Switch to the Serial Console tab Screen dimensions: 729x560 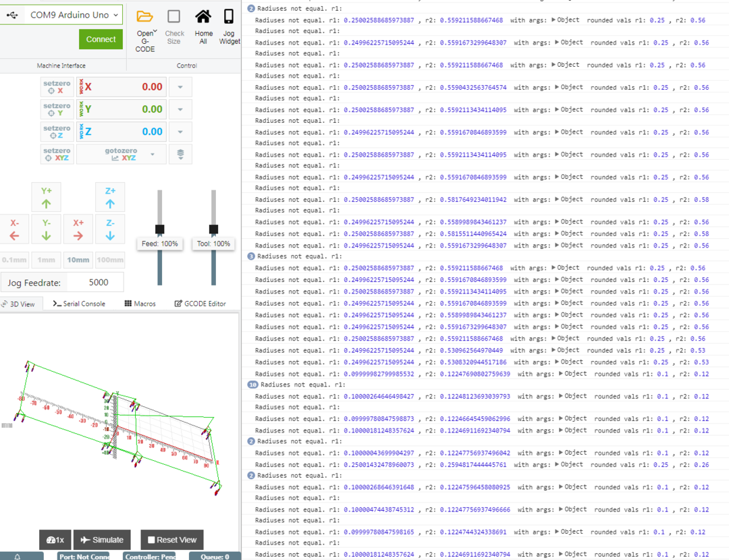79,304
